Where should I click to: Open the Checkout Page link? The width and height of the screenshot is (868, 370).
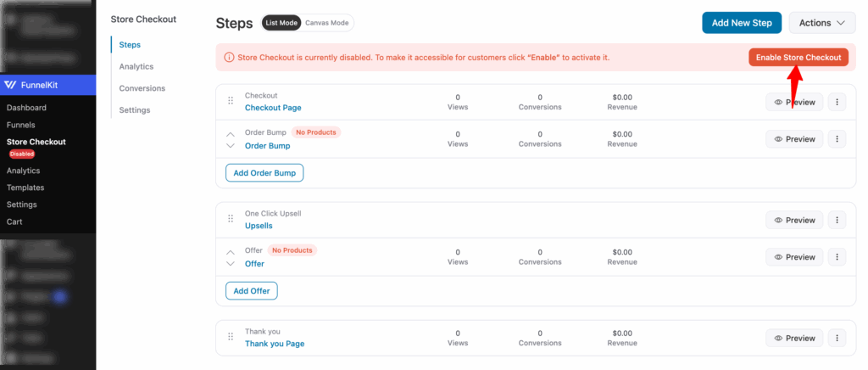pos(274,108)
